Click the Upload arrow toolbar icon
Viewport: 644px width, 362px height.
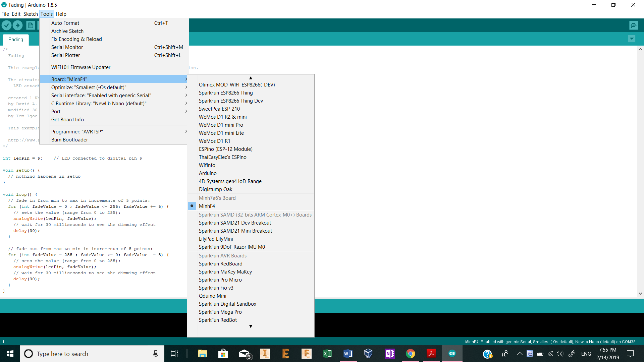tap(17, 25)
